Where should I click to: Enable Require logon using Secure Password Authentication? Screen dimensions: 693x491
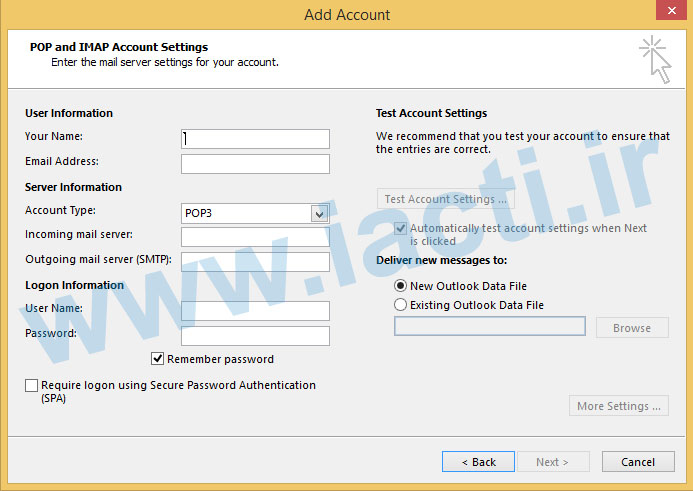(x=32, y=385)
